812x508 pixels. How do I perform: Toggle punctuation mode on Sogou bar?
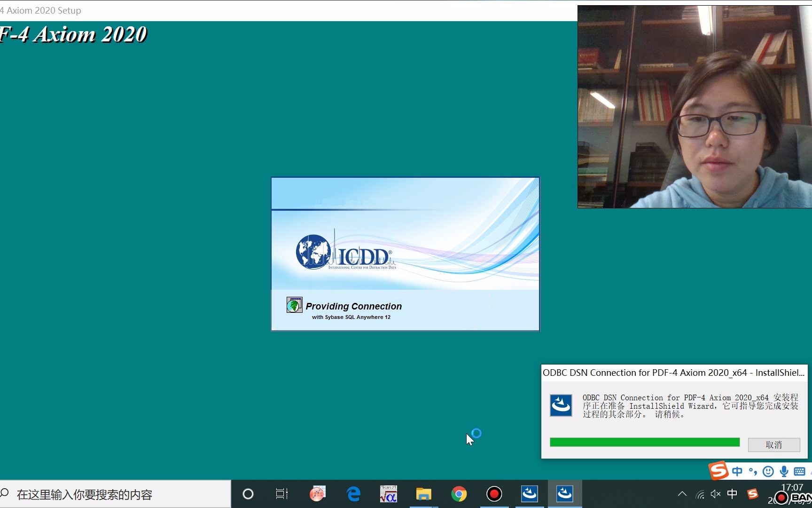(x=753, y=471)
